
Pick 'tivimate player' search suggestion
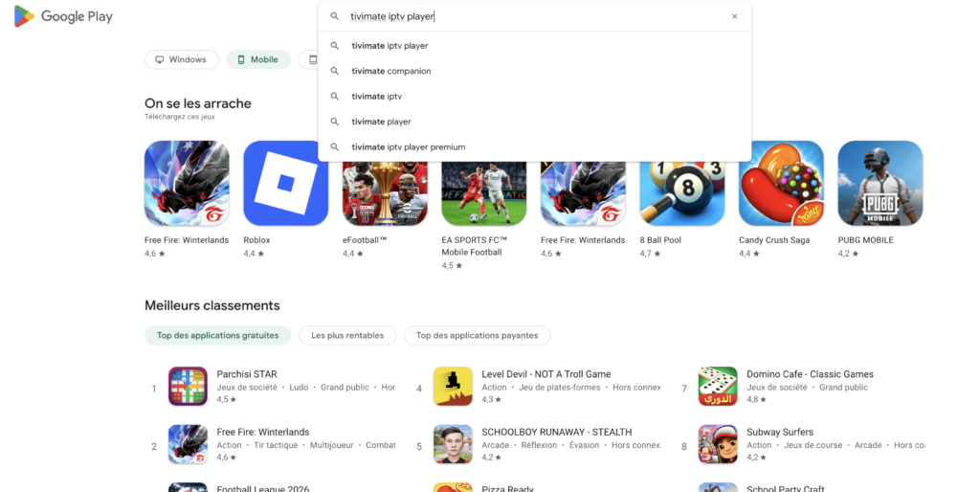pos(381,122)
